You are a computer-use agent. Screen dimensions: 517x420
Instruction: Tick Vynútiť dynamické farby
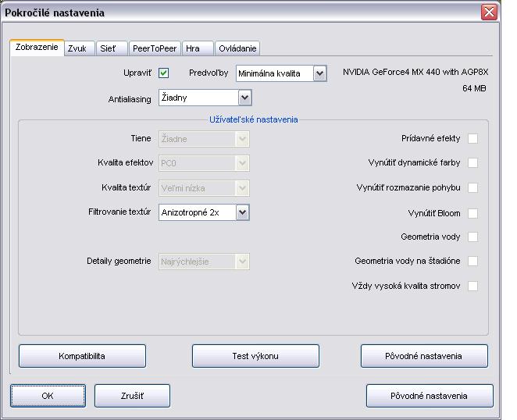point(472,162)
